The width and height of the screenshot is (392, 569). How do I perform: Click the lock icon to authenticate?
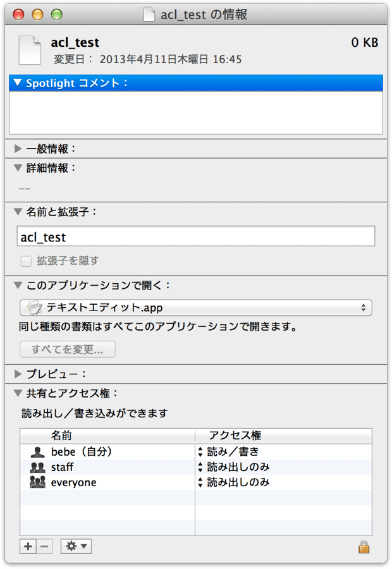point(364,546)
